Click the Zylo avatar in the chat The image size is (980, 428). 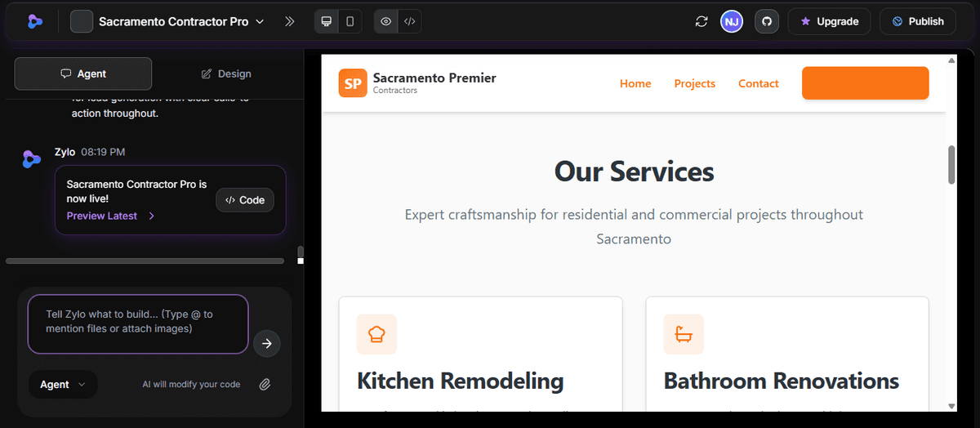pyautogui.click(x=32, y=159)
